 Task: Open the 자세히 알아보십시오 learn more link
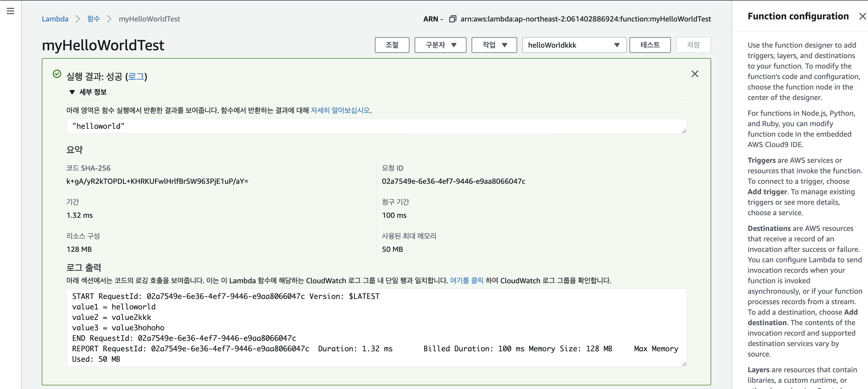[x=340, y=110]
